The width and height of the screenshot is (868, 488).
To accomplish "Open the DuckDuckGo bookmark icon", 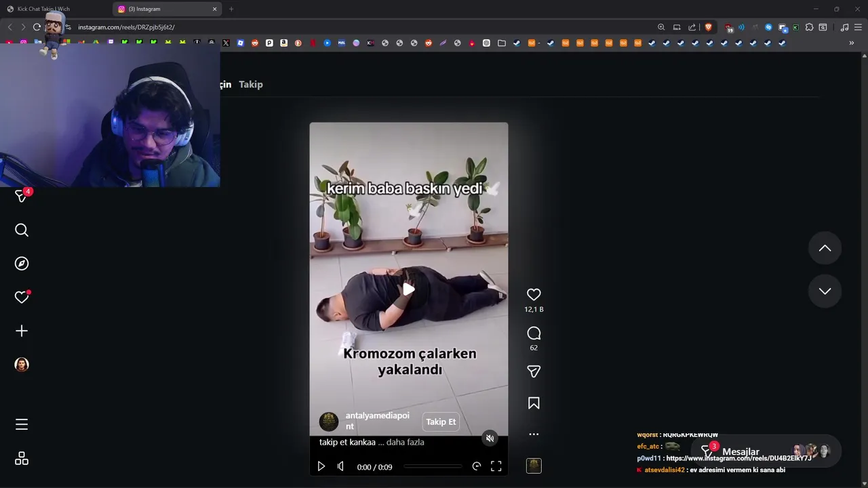I will point(298,43).
